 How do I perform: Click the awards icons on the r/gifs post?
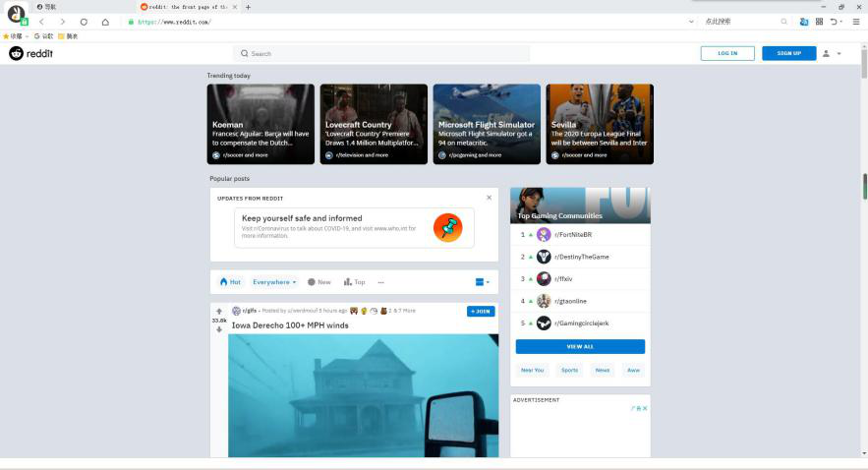369,311
